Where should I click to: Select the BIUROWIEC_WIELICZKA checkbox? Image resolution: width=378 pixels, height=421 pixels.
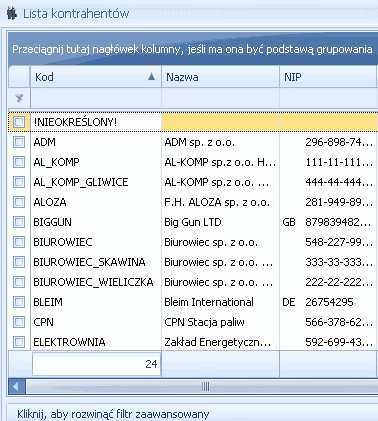point(19,282)
